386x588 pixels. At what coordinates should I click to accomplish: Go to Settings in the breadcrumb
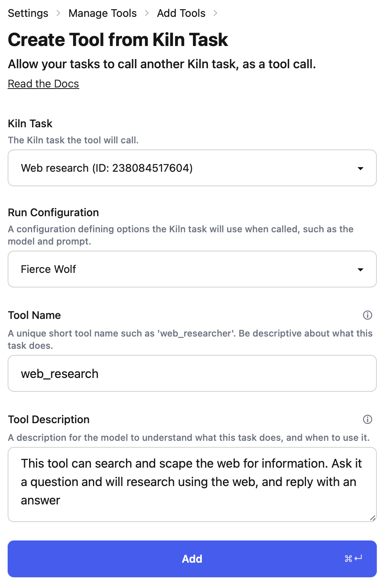(28, 13)
